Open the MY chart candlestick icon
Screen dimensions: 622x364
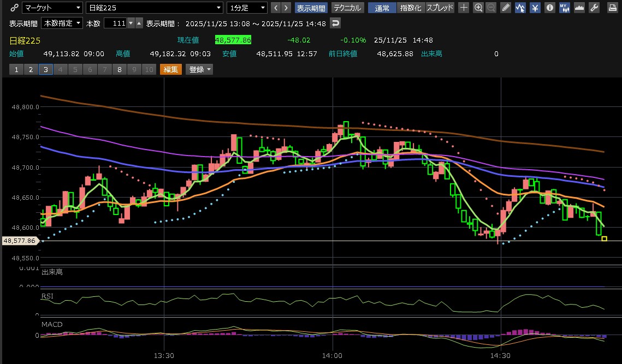coord(565,8)
